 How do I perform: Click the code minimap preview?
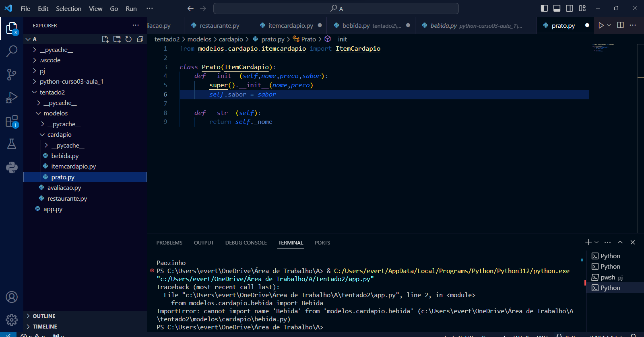click(x=604, y=47)
